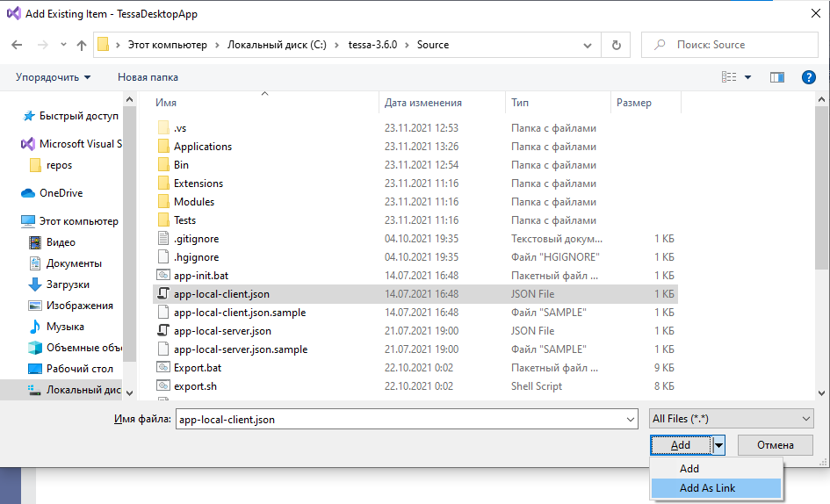Click the Новая папка button
The image size is (830, 504).
tap(148, 77)
